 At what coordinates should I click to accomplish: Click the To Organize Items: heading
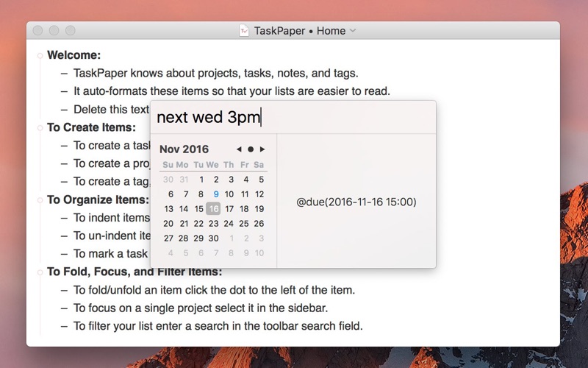tap(98, 199)
